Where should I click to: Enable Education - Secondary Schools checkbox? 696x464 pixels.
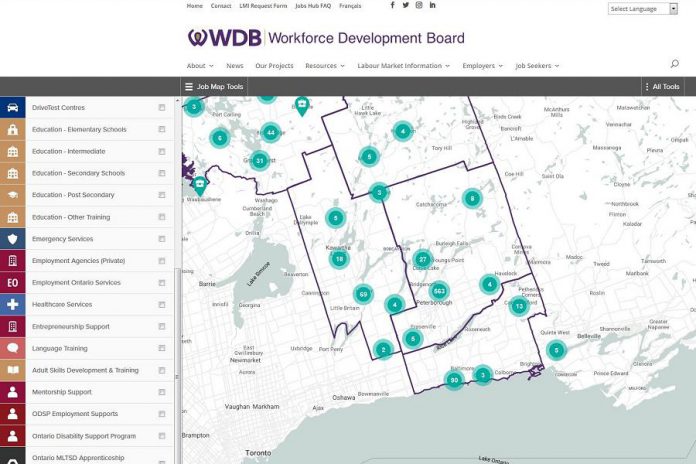tap(162, 173)
